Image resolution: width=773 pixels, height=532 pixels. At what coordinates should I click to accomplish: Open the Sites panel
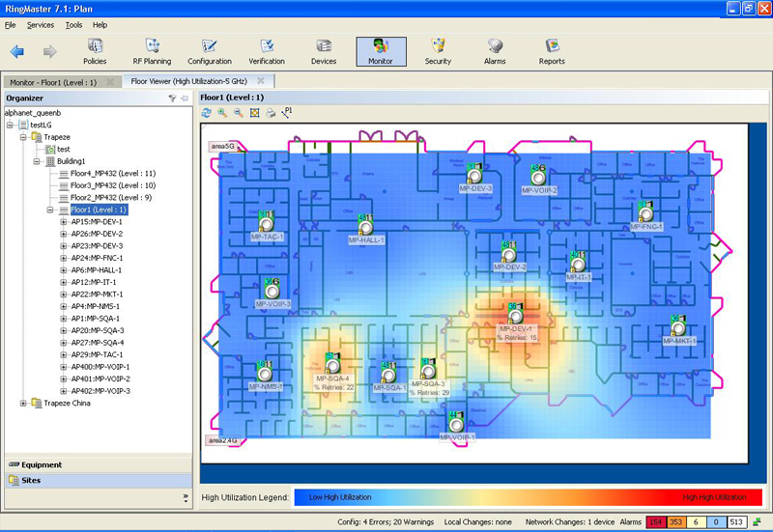[99, 480]
